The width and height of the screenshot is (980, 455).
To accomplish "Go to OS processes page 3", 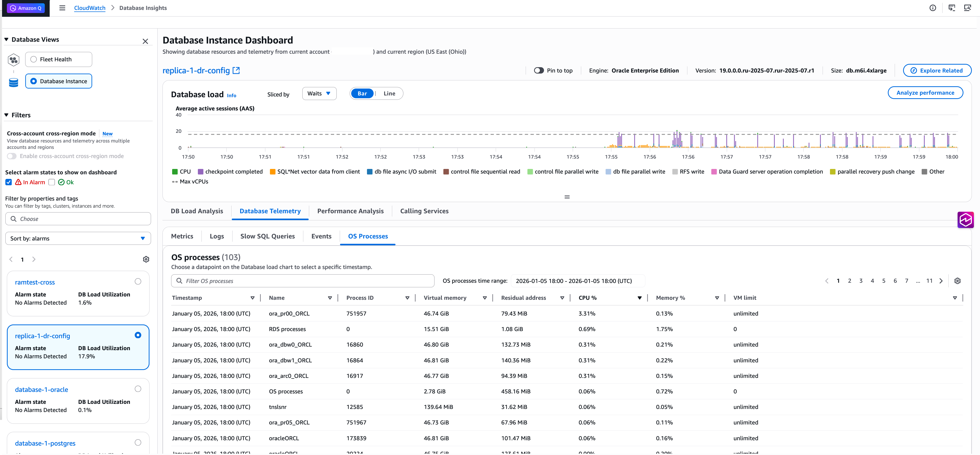I will pyautogui.click(x=861, y=281).
